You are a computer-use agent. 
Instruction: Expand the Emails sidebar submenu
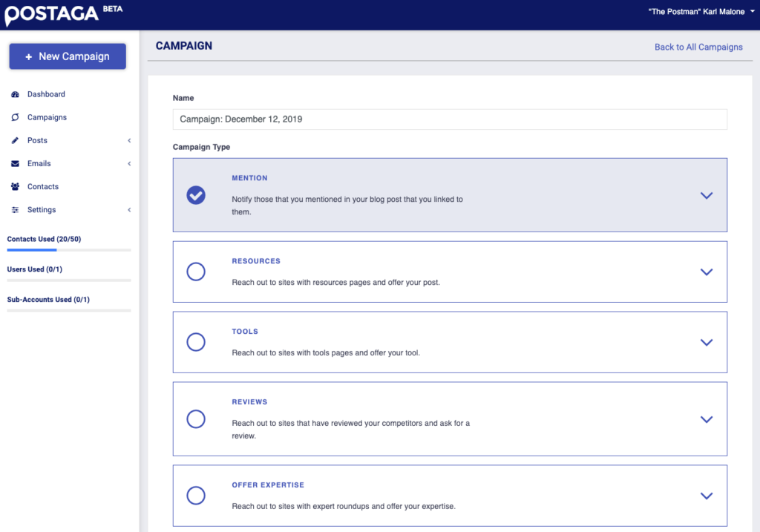click(x=129, y=163)
